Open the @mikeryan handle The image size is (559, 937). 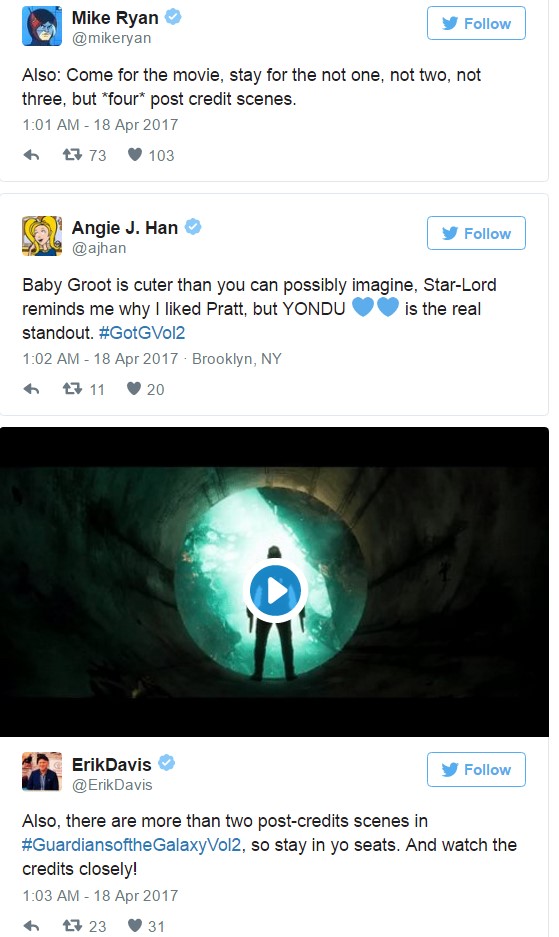tap(111, 38)
